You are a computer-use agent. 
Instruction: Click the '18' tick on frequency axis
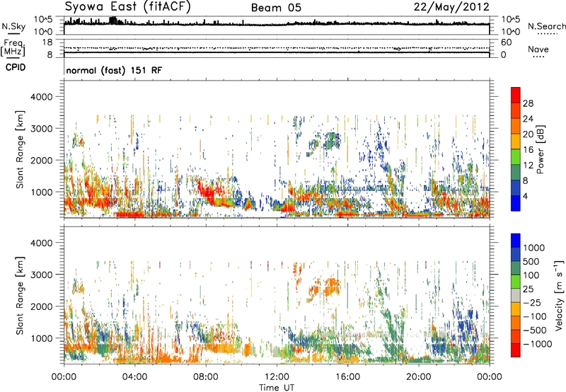point(47,42)
